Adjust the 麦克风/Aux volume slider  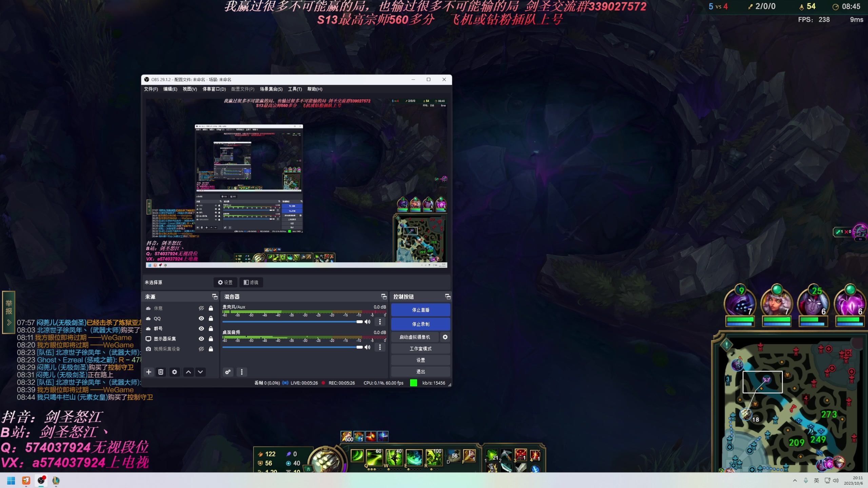tap(293, 322)
